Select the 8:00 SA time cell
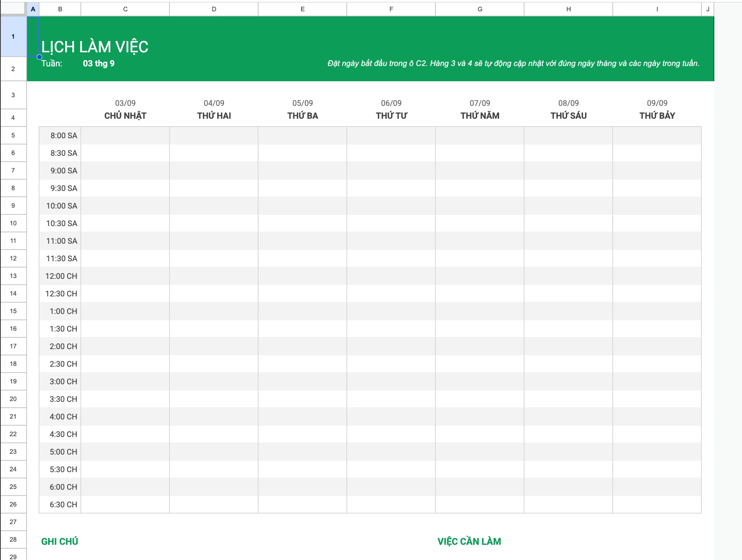The image size is (742, 560). point(60,136)
